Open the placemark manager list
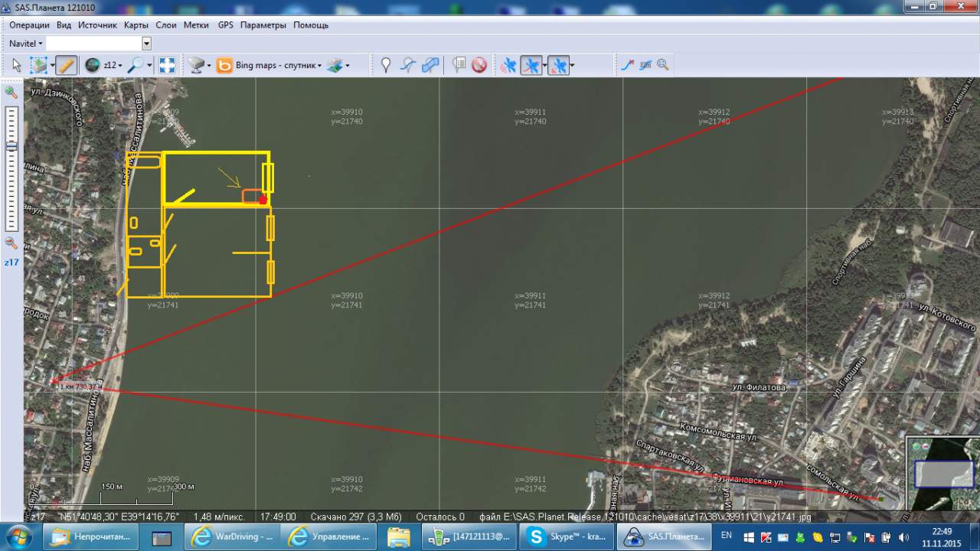The image size is (980, 551). [x=459, y=65]
